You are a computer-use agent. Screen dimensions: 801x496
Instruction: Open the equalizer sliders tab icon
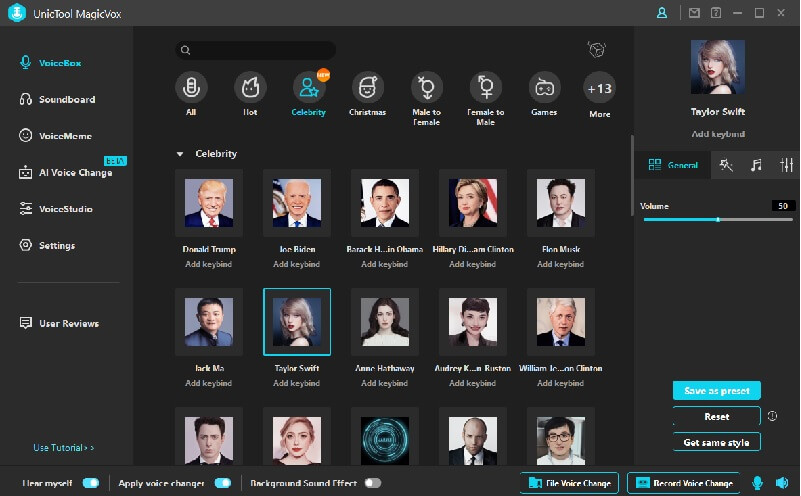[786, 165]
